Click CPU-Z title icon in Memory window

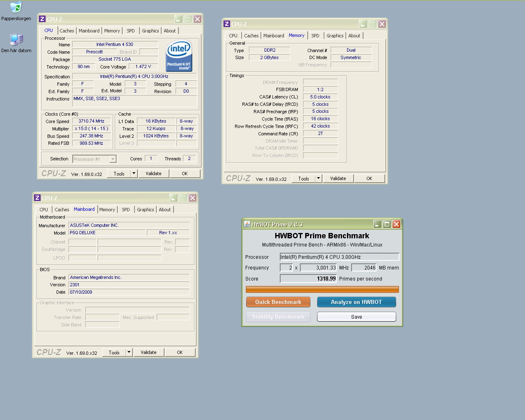226,24
